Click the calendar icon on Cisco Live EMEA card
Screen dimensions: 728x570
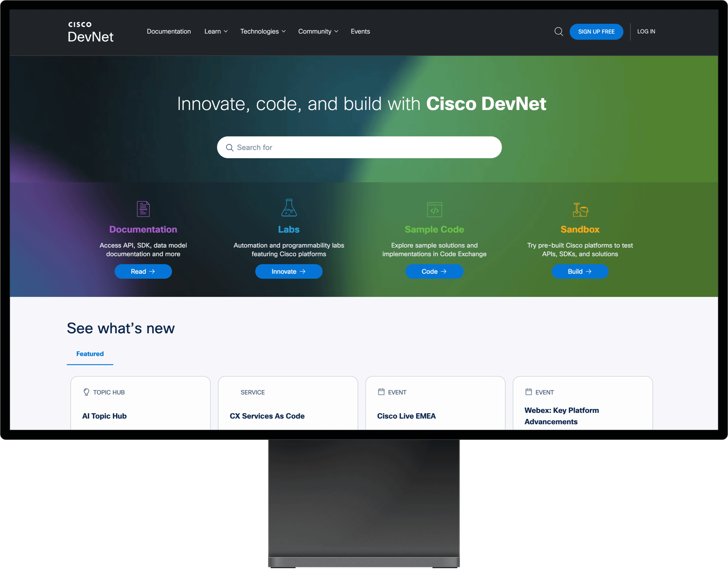coord(381,392)
